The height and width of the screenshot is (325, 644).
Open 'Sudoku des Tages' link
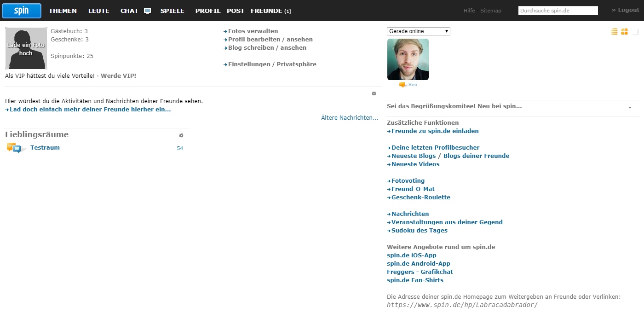(x=420, y=231)
